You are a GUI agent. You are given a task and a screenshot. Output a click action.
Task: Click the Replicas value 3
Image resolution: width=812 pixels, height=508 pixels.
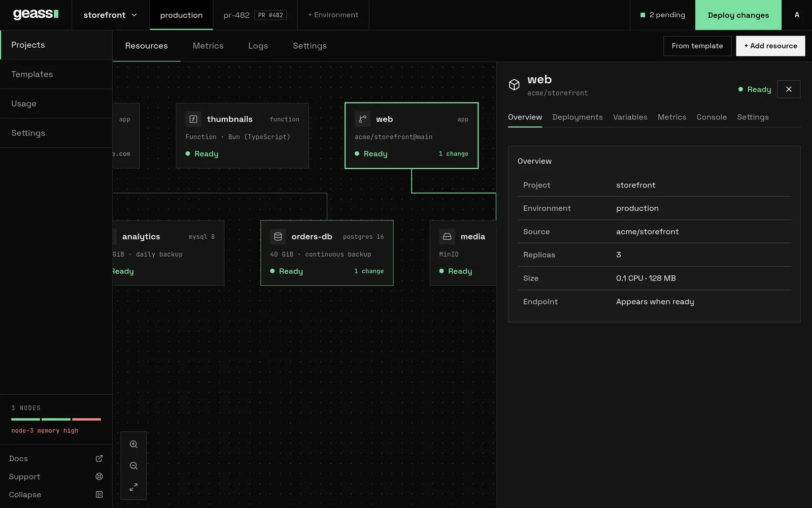click(x=619, y=255)
